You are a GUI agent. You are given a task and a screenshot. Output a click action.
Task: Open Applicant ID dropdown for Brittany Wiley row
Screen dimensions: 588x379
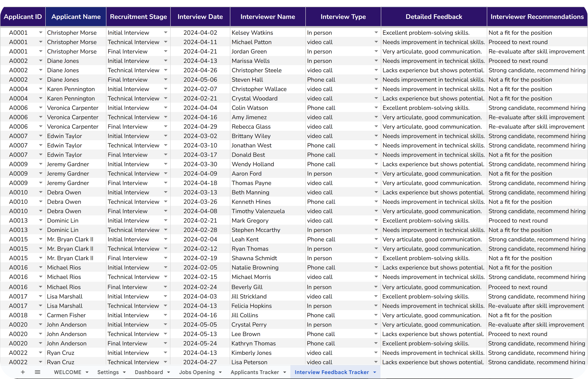coord(40,136)
